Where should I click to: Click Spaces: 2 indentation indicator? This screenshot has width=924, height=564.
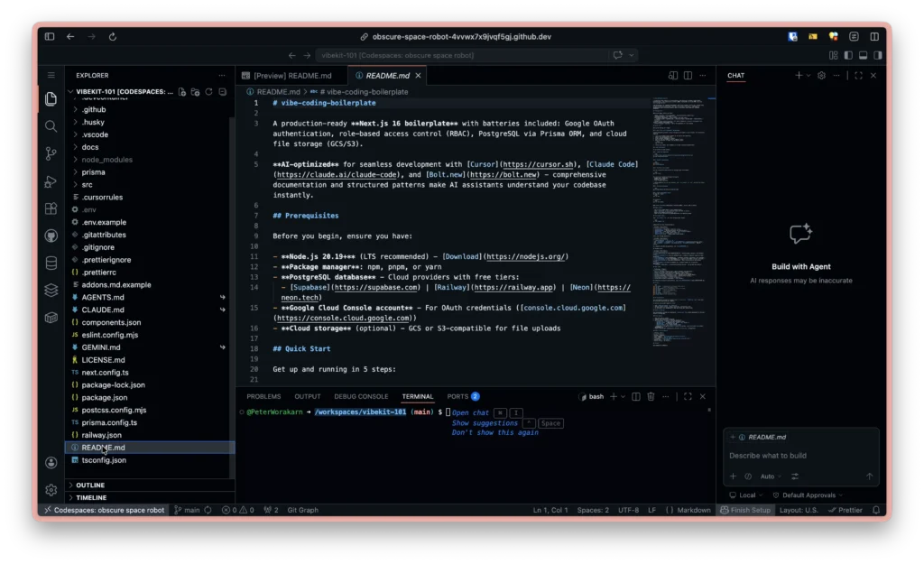[x=593, y=511]
